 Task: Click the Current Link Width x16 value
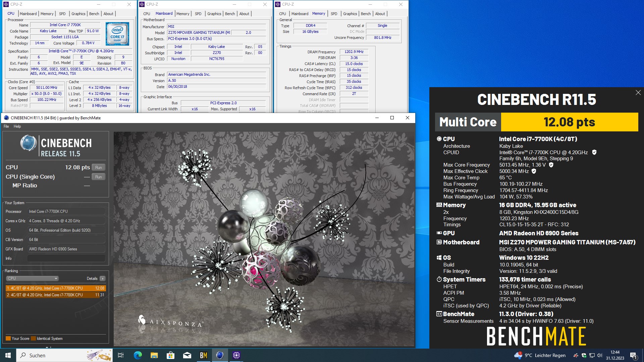point(195,109)
